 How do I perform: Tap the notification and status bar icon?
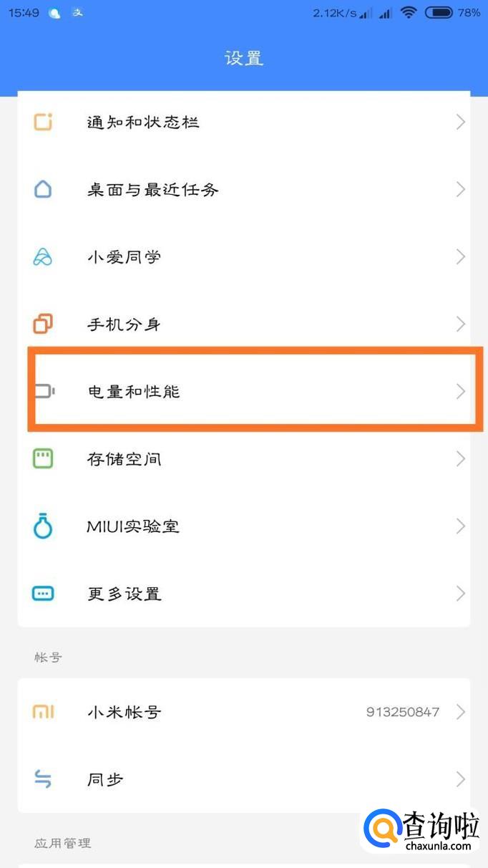tap(43, 122)
